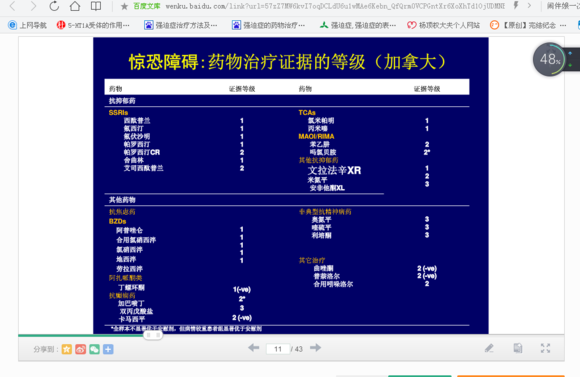Open the 5-HT1A受体的作用 bookmark
Viewport: 580px width, 377px height.
pos(93,25)
